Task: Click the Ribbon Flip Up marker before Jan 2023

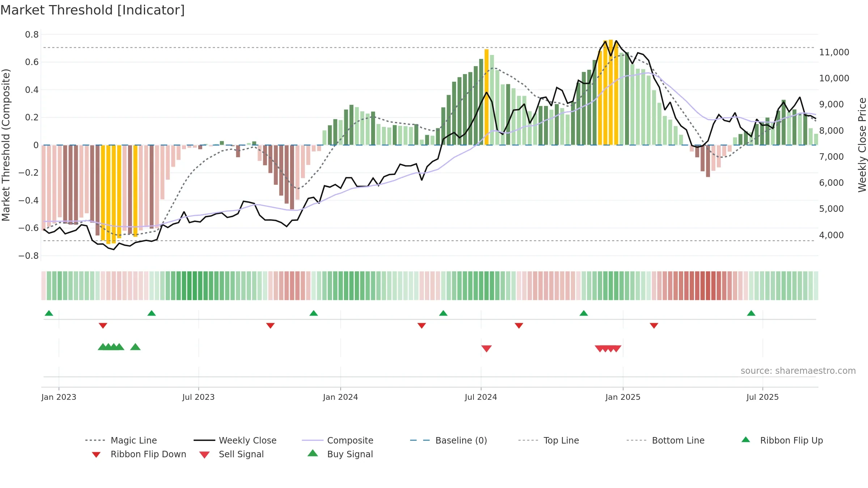Action: [49, 313]
